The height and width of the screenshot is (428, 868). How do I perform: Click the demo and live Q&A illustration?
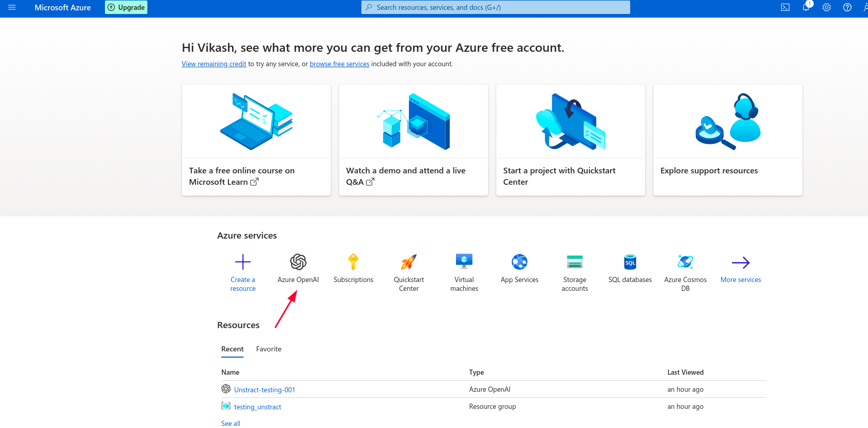point(414,122)
